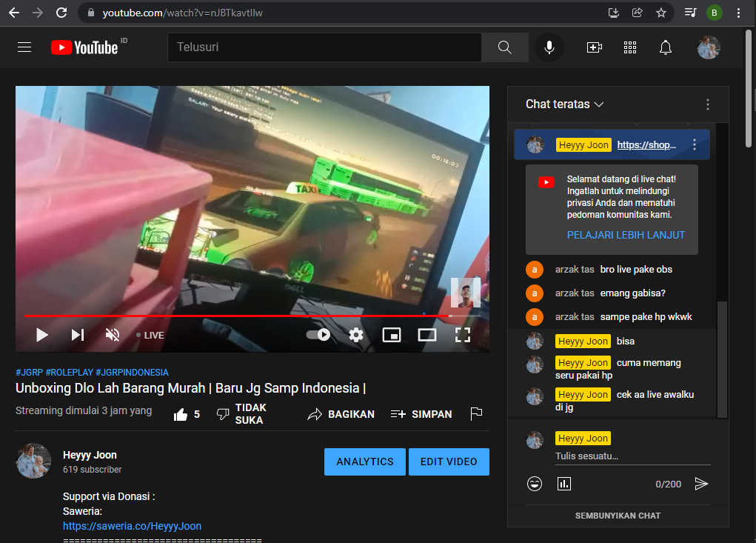Go back using the browser back arrow
This screenshot has height=543, width=756.
(14, 13)
